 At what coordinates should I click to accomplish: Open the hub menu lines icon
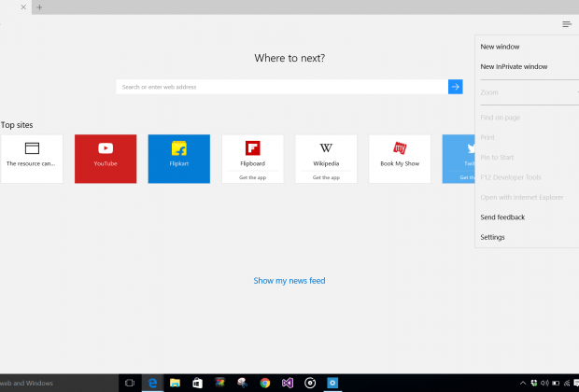(567, 24)
